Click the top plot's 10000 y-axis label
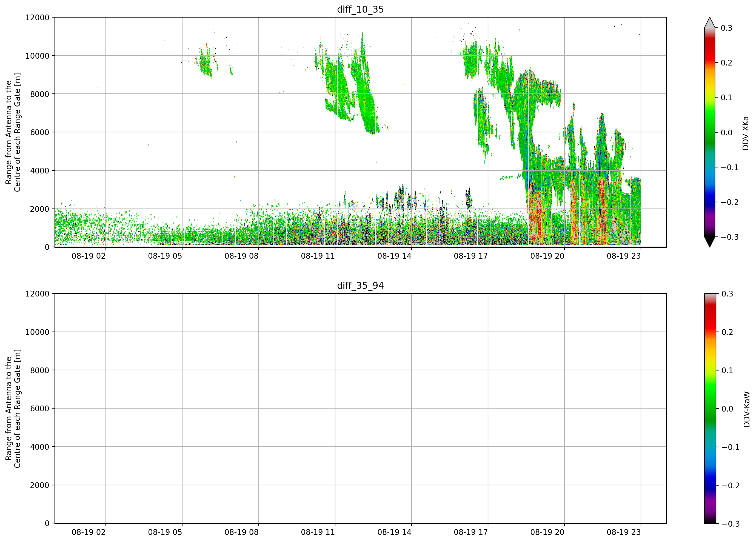Viewport: 756px width, 542px height. (x=37, y=56)
